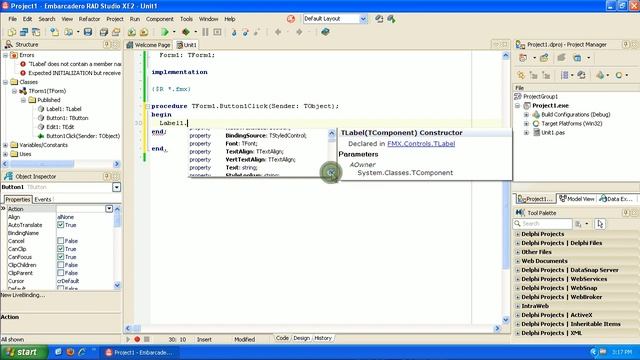The width and height of the screenshot is (640, 360).
Task: Switch to the Welcome Page tab
Action: pos(148,45)
